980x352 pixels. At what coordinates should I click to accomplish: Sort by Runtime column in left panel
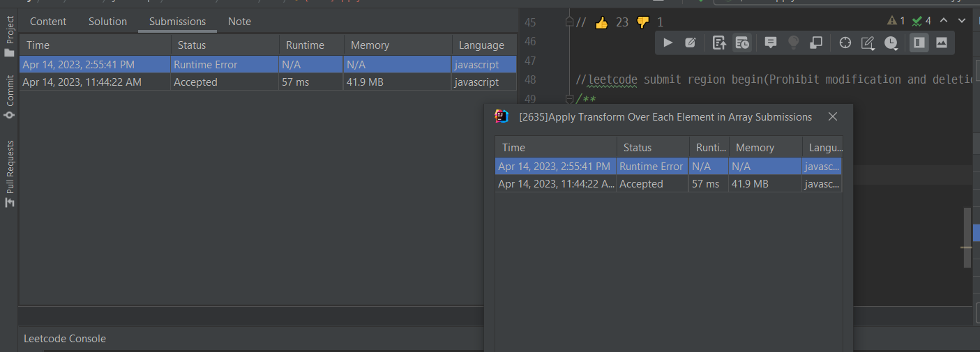(311, 45)
